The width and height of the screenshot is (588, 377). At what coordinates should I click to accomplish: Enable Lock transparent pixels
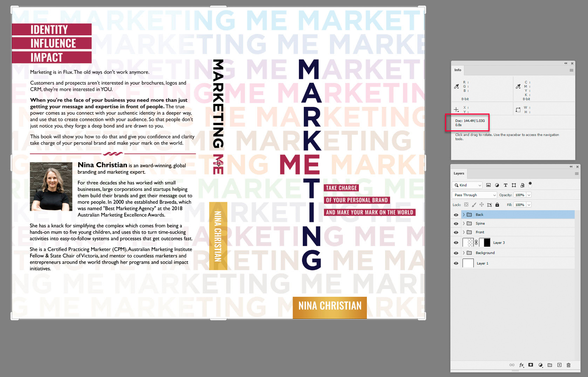466,204
